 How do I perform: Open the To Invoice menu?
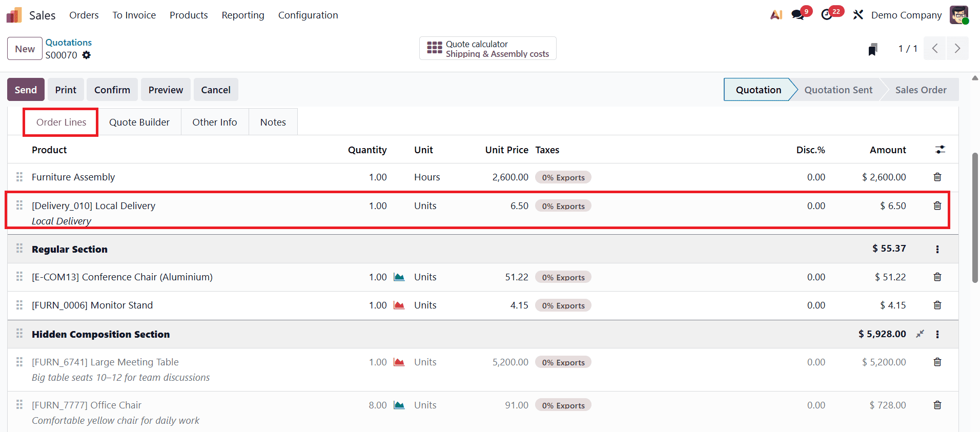click(x=134, y=15)
